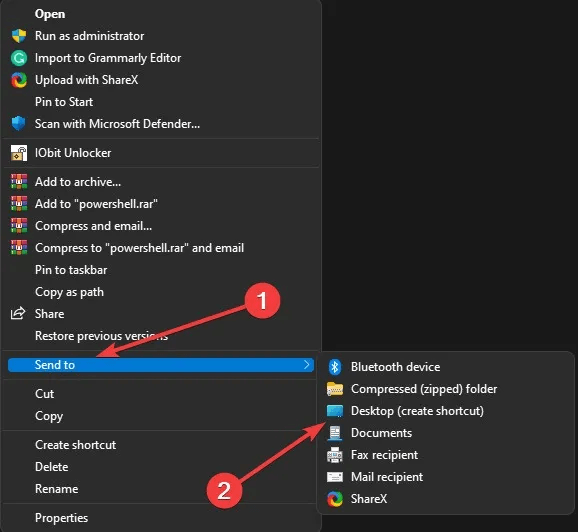Select Copy as path
This screenshot has width=578, height=532.
click(x=69, y=292)
